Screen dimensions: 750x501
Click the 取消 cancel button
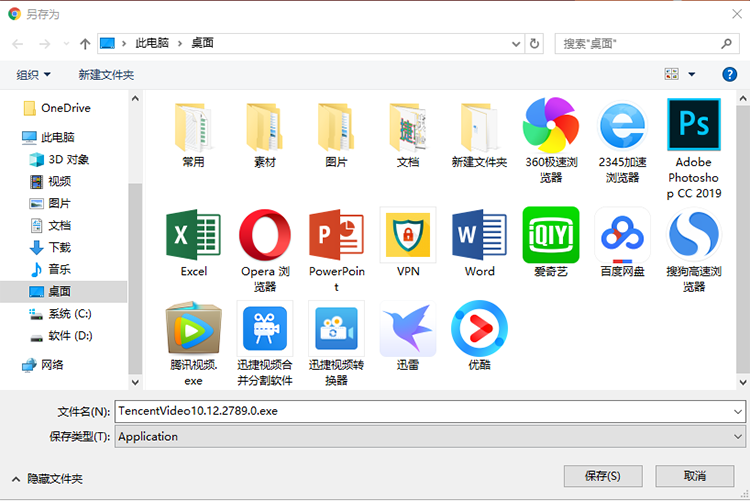[x=695, y=476]
